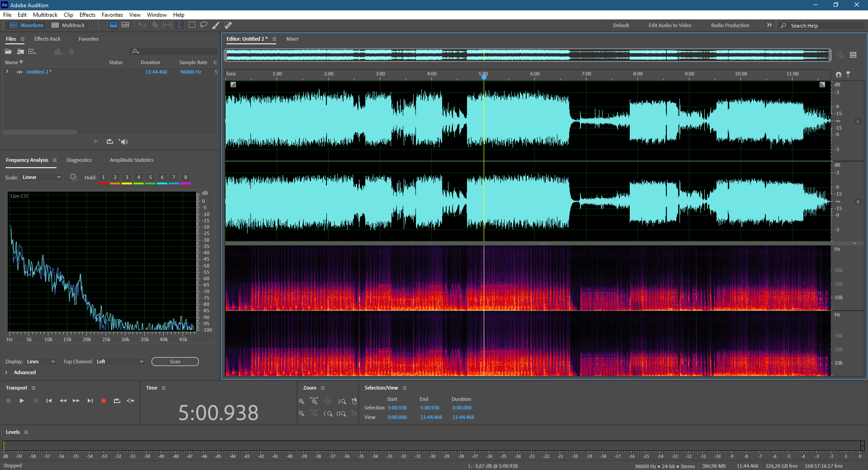The width and height of the screenshot is (868, 470).
Task: Toggle left channel L enable button
Action: 858,121
